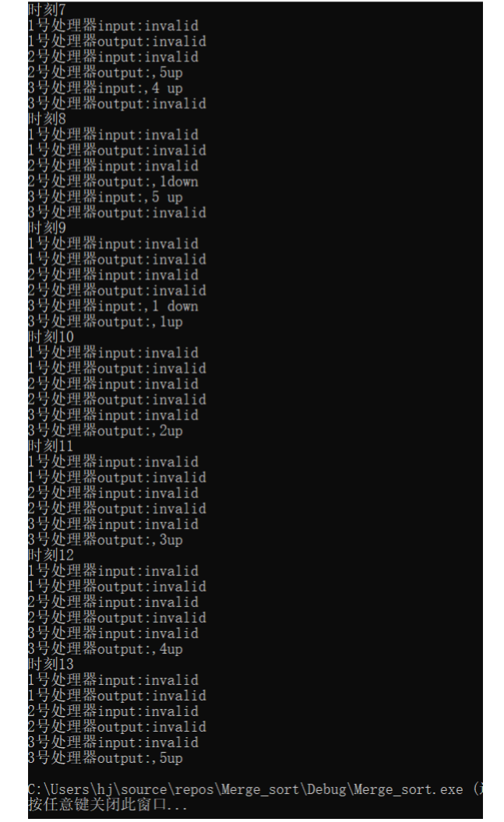The height and width of the screenshot is (822, 504).
Task: Select the 3号处理器input:,1 down line
Action: [x=113, y=306]
